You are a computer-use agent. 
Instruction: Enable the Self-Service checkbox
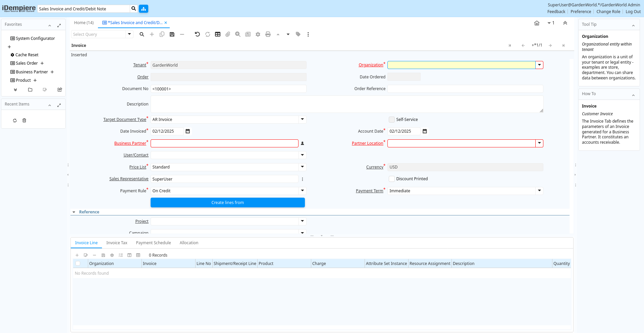pos(392,120)
